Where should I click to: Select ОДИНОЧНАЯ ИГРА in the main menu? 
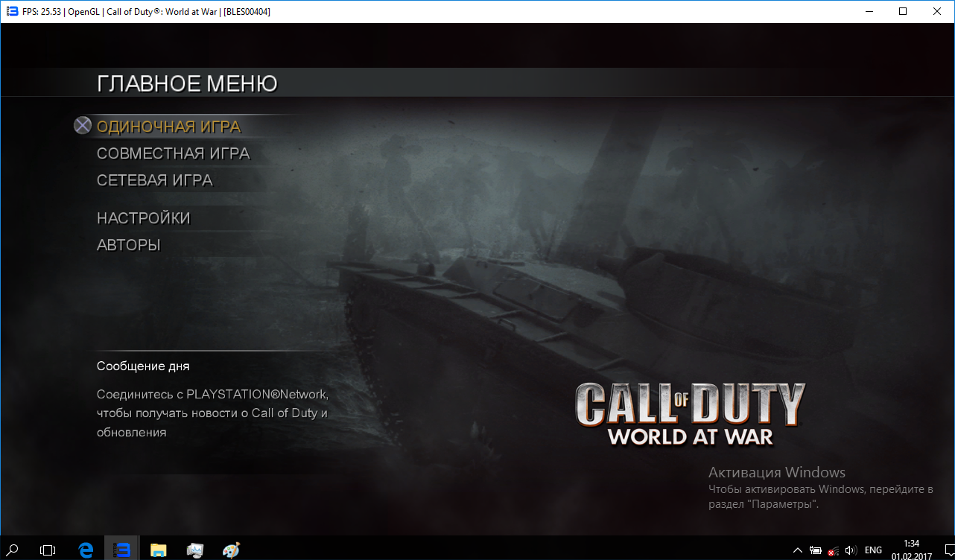[x=168, y=127]
